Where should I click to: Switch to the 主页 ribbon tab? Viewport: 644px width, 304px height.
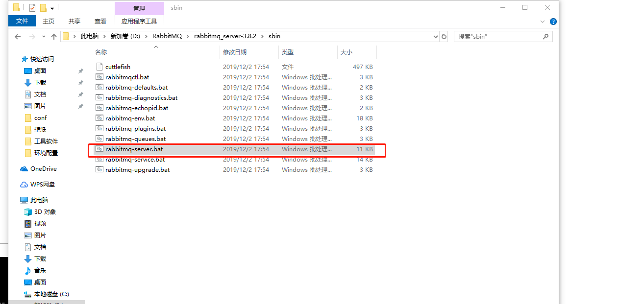click(49, 21)
